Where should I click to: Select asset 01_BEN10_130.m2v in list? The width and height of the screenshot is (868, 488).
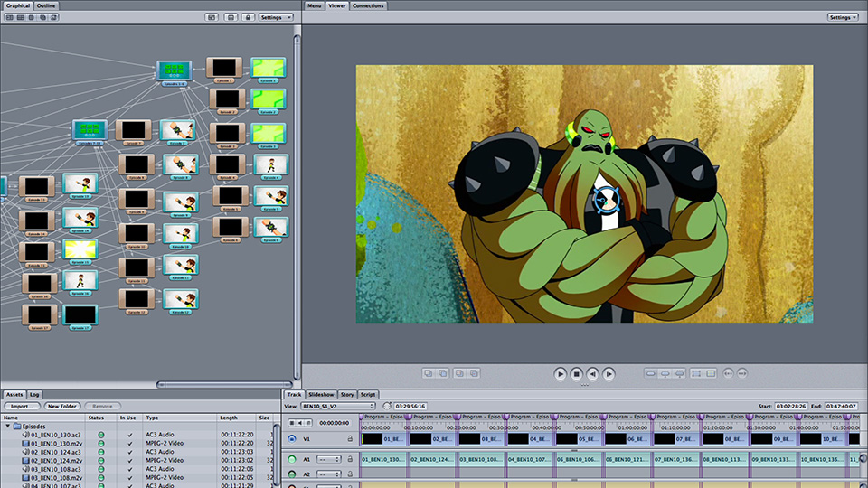point(51,443)
